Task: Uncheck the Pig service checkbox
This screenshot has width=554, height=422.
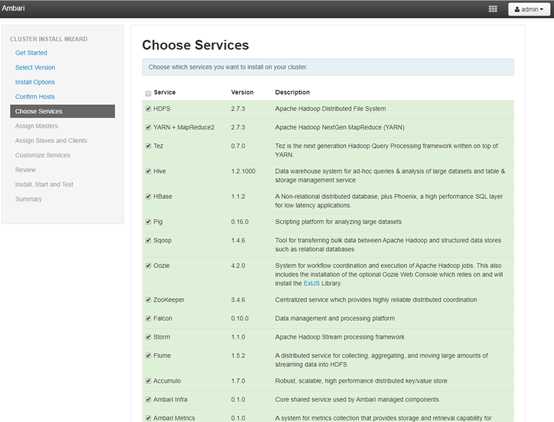Action: 148,222
